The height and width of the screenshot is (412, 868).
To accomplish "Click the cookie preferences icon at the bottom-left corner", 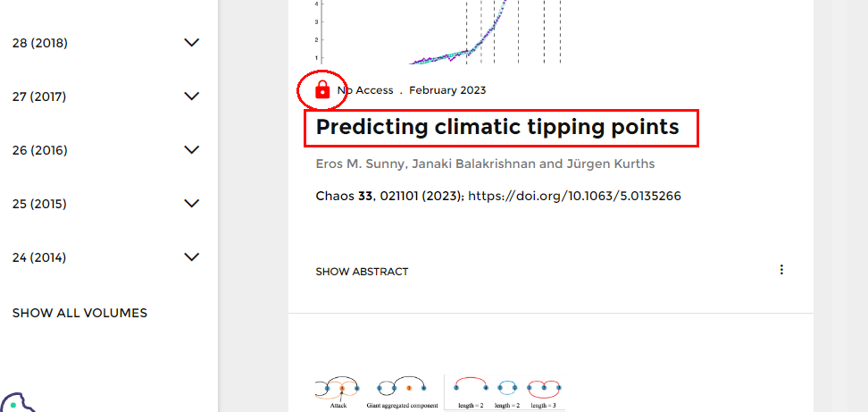I will coord(18,403).
